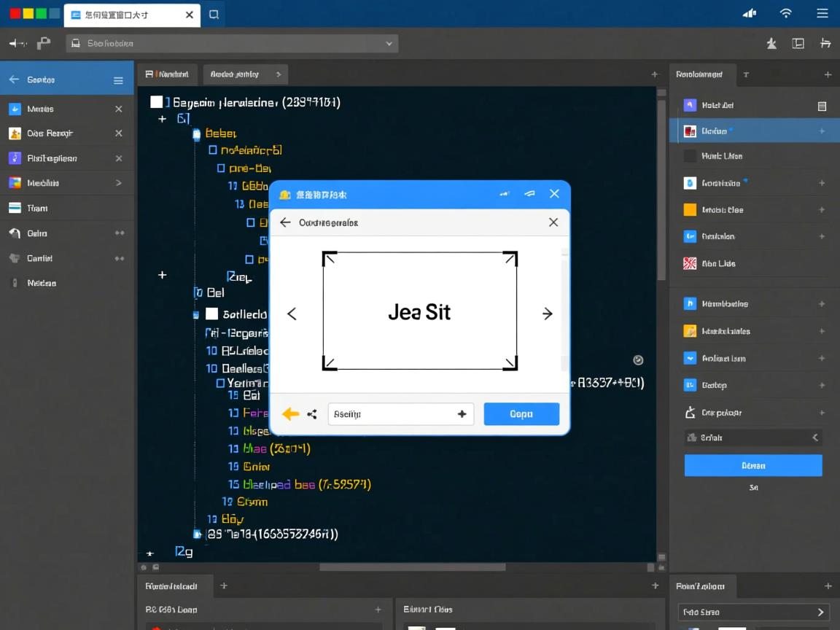840x630 pixels.
Task: Switch to the second tab in editor panel
Action: pyautogui.click(x=244, y=74)
